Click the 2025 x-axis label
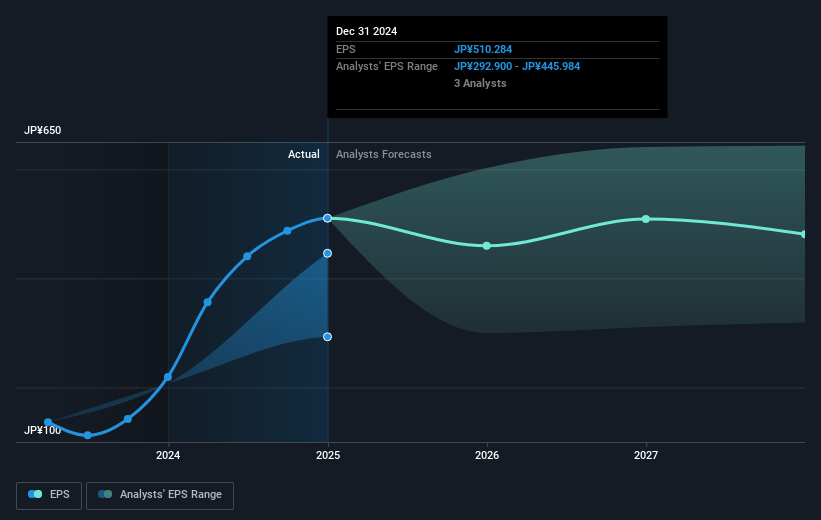821x520 pixels. (328, 455)
